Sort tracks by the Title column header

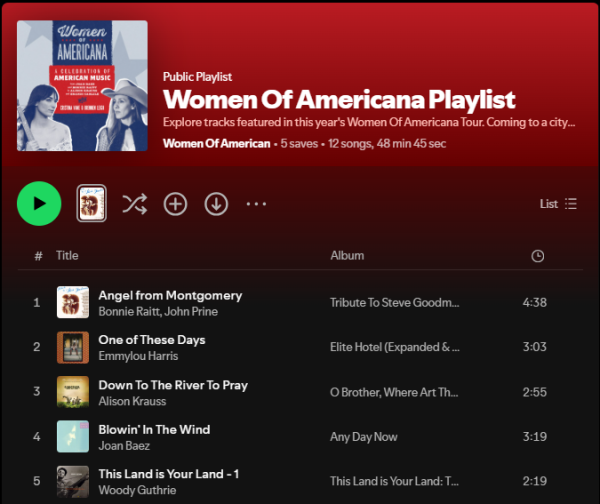[x=67, y=256]
